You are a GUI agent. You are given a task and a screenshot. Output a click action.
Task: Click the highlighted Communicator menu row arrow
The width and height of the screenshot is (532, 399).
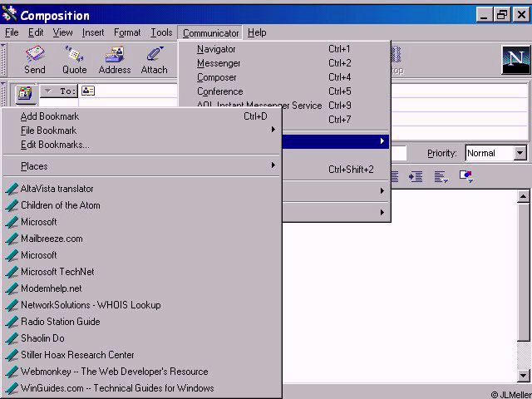tap(382, 141)
